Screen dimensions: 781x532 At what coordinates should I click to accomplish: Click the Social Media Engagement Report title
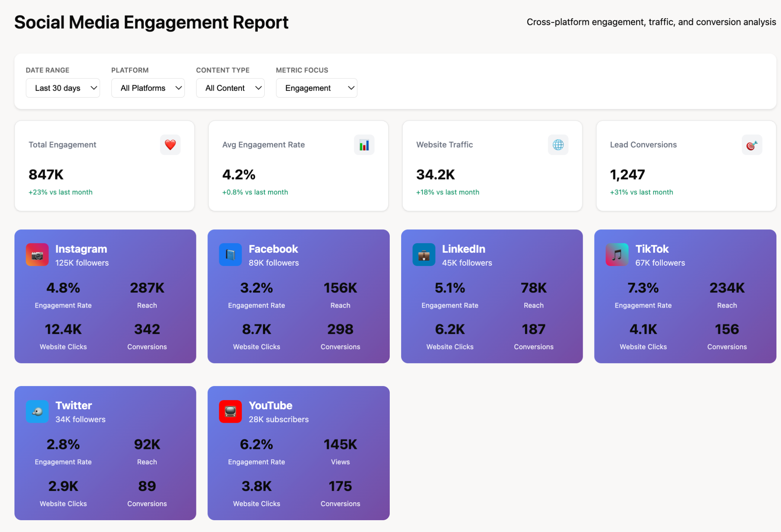tap(151, 22)
